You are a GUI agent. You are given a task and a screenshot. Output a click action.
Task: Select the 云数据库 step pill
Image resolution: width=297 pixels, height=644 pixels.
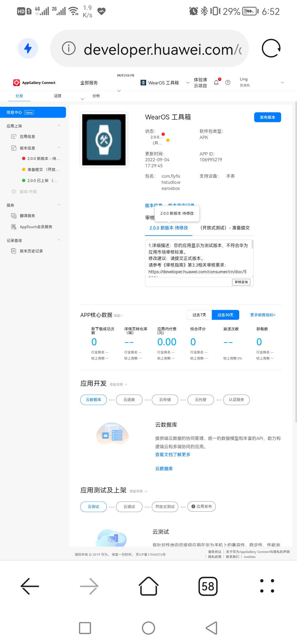point(94,400)
